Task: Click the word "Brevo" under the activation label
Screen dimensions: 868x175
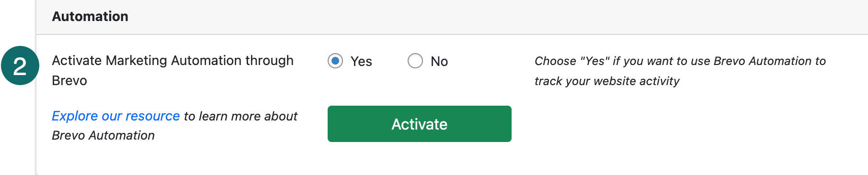Action: 69,80
